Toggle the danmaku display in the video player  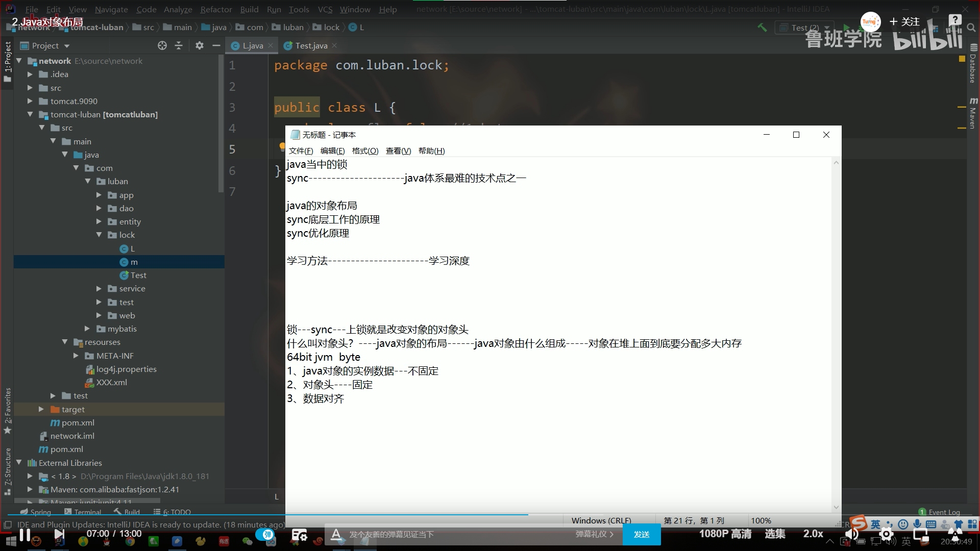coord(267,534)
